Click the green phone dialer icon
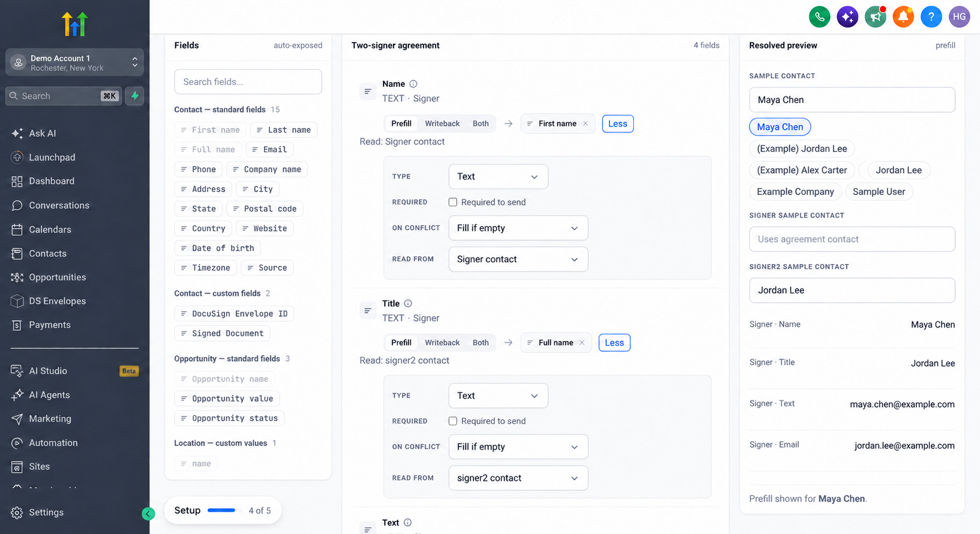 point(820,17)
